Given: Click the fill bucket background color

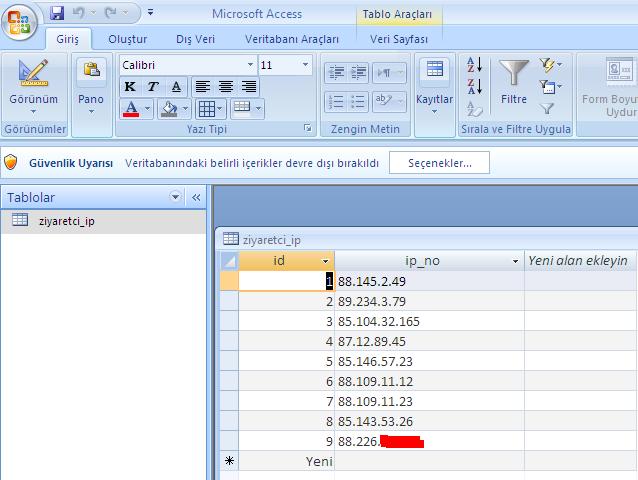Looking at the screenshot, I should [169, 109].
